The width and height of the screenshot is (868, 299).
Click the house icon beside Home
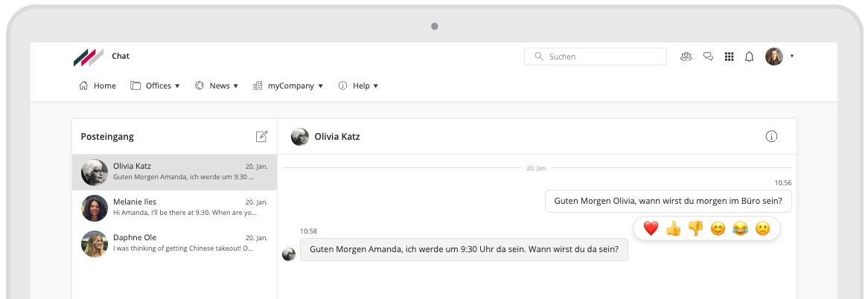click(x=83, y=86)
